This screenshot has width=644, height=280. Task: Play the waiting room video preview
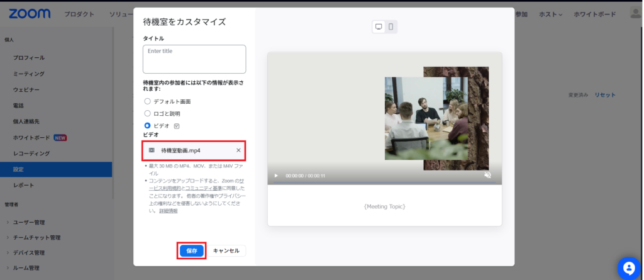point(275,176)
